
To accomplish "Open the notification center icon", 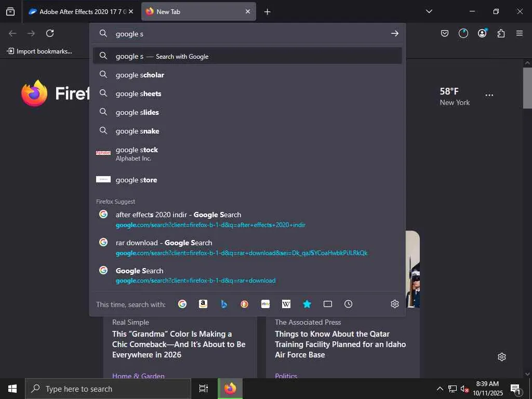I will 515,389.
